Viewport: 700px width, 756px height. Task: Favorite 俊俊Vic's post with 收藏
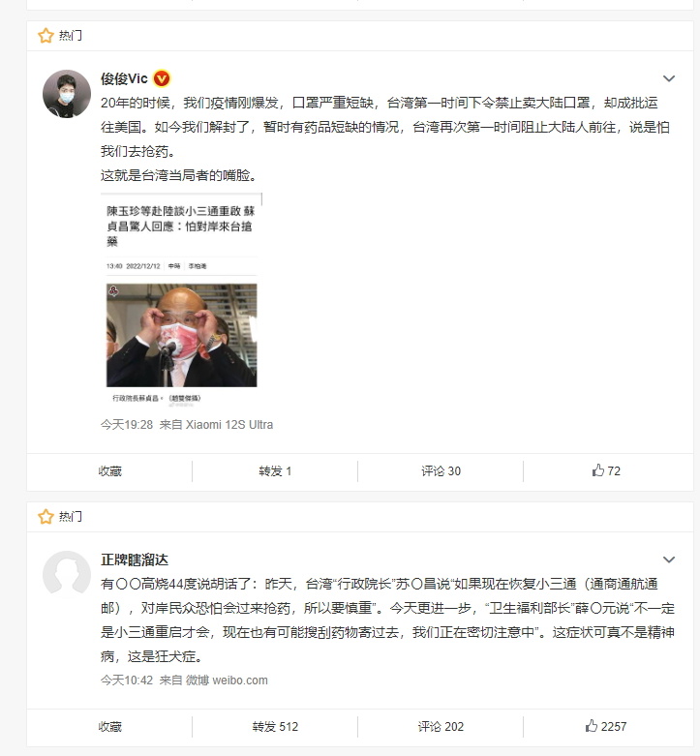(x=110, y=471)
